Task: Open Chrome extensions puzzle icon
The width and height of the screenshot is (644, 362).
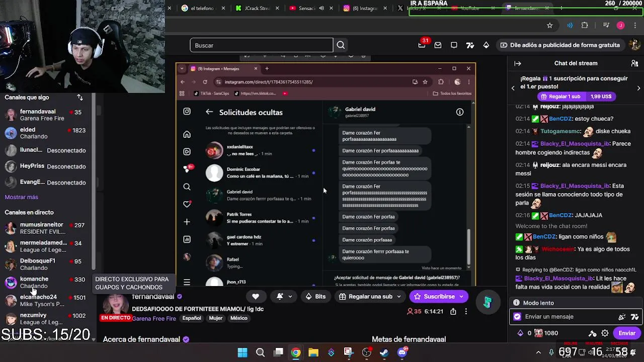Action: [585, 25]
